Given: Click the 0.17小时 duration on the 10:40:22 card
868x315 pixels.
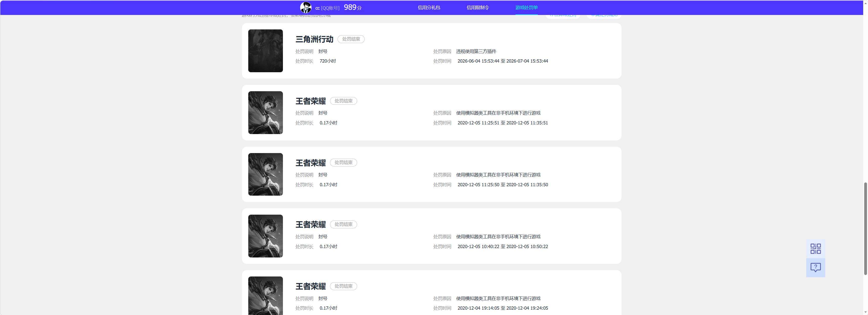Looking at the screenshot, I should pyautogui.click(x=328, y=247).
